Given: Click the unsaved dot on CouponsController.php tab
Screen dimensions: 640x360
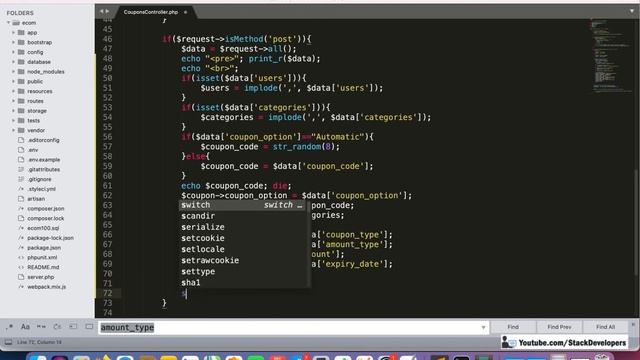Looking at the screenshot, I should pyautogui.click(x=185, y=12).
